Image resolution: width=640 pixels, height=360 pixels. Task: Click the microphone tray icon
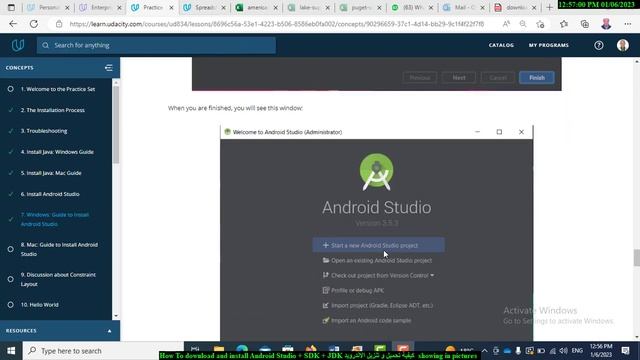(518, 351)
